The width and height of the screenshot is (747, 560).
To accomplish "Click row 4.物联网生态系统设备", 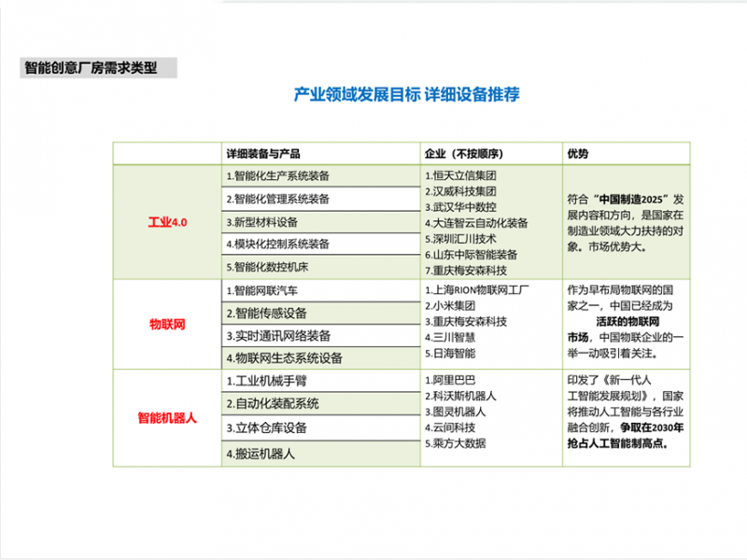I will 320,357.
